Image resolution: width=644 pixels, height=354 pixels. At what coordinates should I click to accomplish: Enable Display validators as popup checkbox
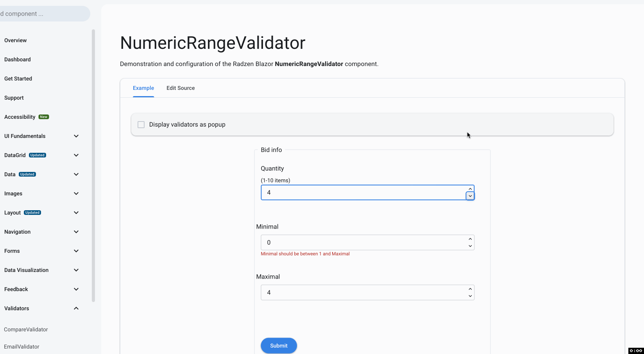coord(141,125)
